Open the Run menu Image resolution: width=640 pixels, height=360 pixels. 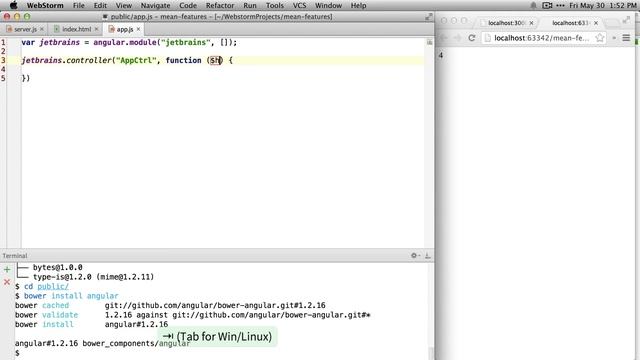coord(250,6)
